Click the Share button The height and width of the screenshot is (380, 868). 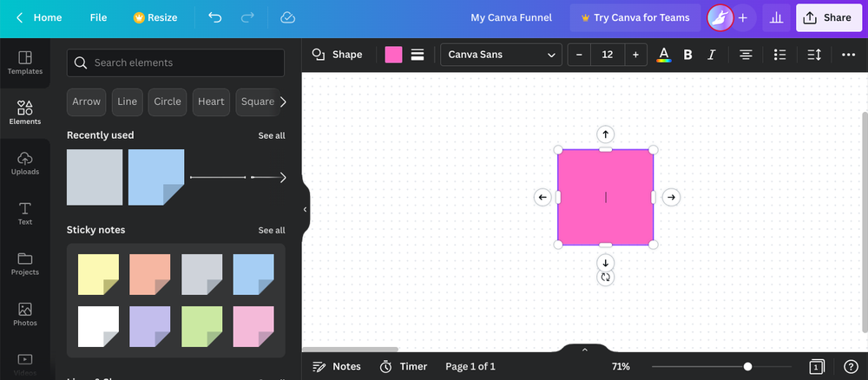pos(829,17)
